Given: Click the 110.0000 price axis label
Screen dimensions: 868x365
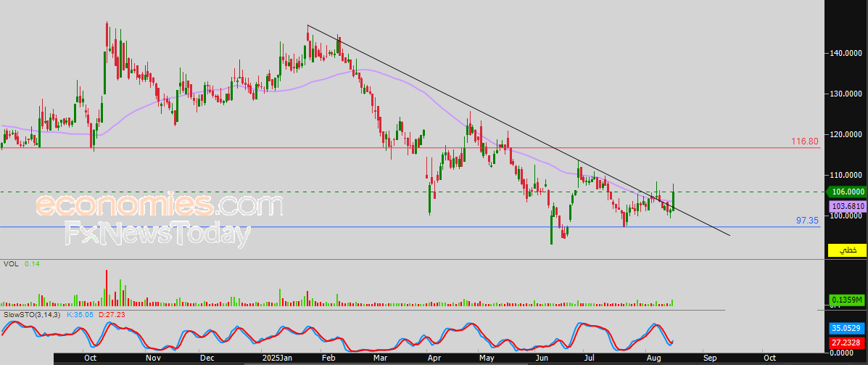Looking at the screenshot, I should click(846, 175).
